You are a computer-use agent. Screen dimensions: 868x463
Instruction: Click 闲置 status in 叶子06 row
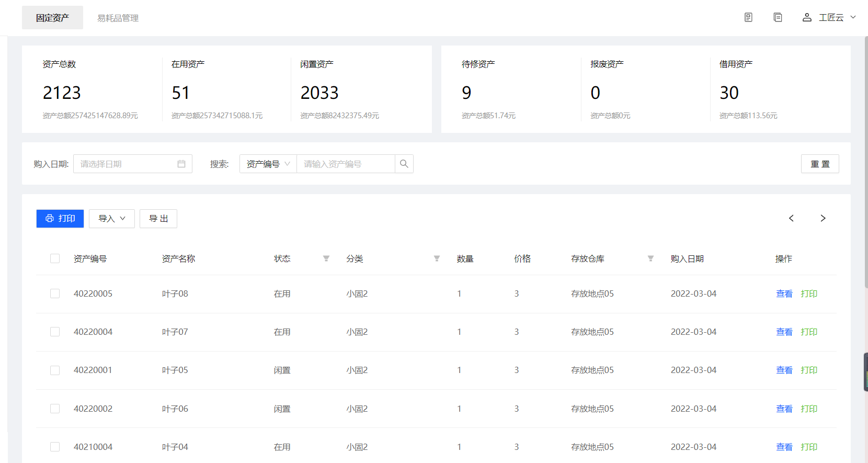(x=282, y=409)
